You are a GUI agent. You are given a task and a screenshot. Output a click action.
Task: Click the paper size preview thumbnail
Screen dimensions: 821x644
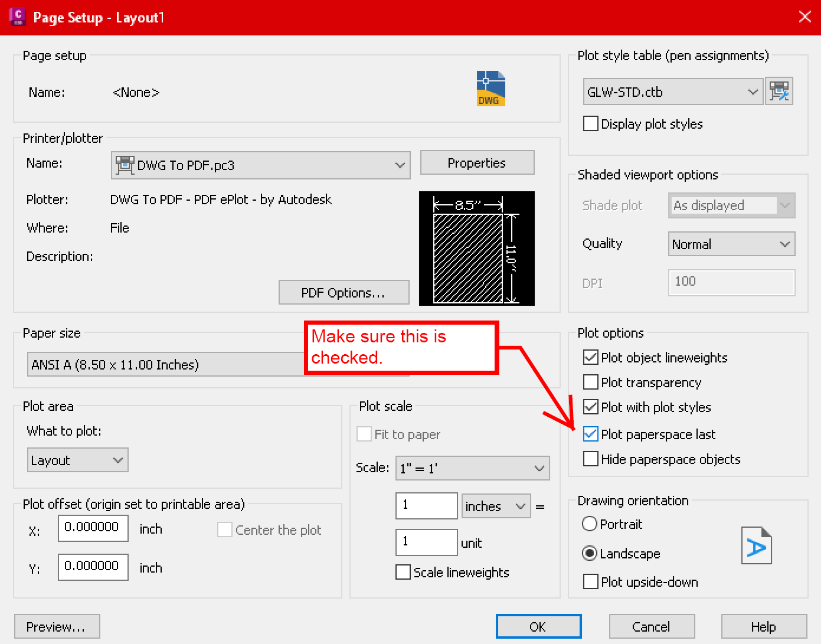click(476, 248)
